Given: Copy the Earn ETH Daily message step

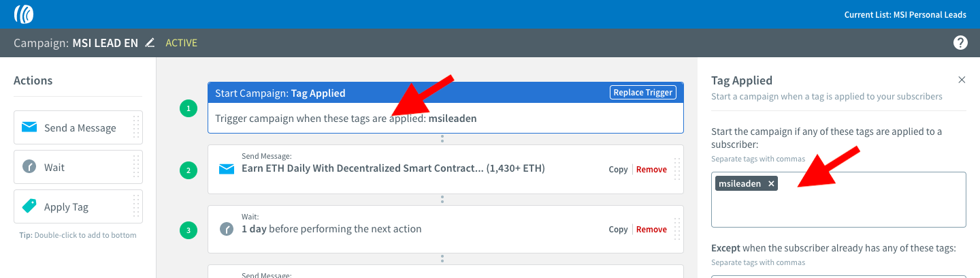Looking at the screenshot, I should tap(618, 170).
